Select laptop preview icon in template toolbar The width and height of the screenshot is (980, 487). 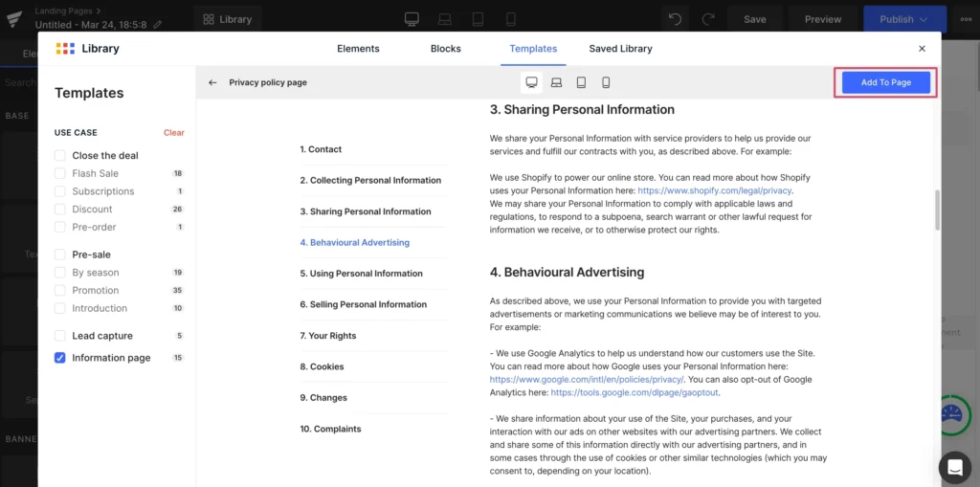click(x=556, y=82)
